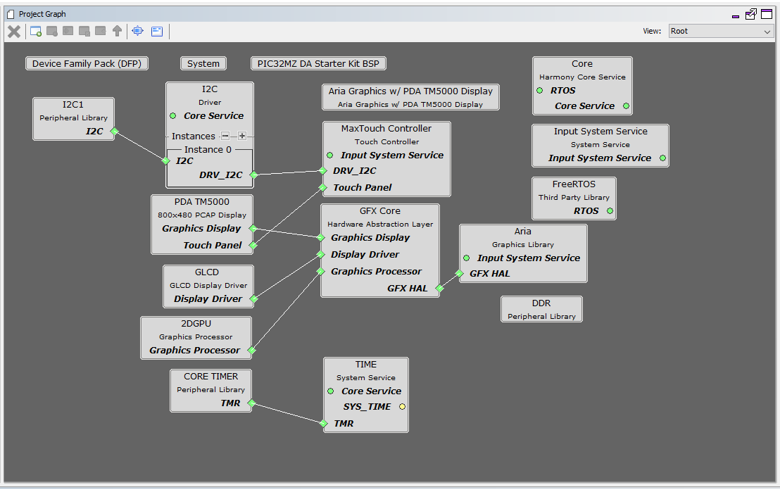Click the minus button beside Instances
The width and height of the screenshot is (781, 489).
coord(225,136)
